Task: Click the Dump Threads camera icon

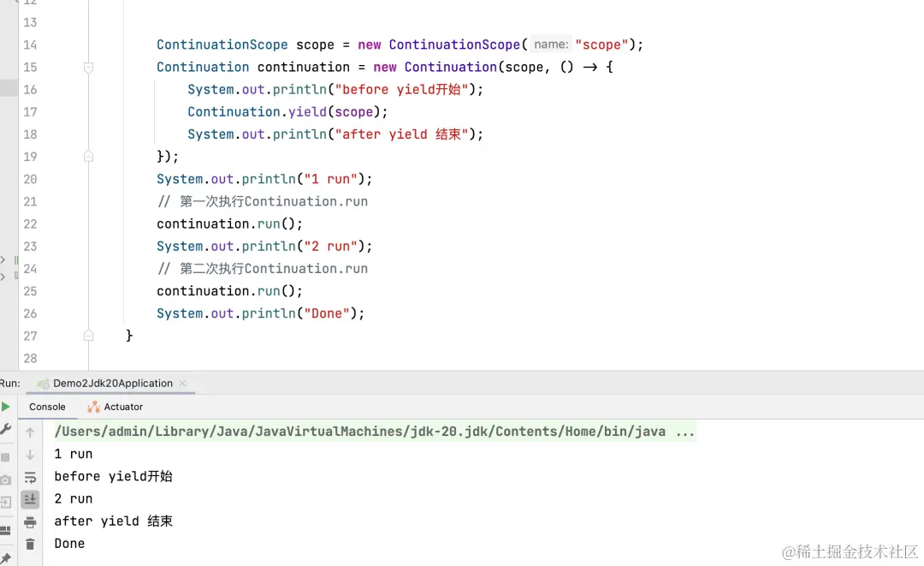Action: 5,480
